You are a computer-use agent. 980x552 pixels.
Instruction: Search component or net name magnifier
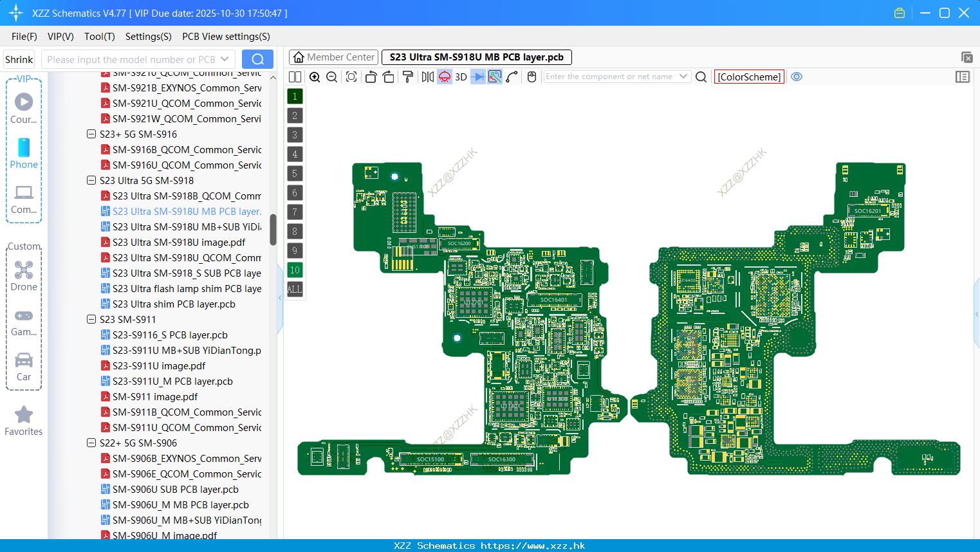point(701,77)
